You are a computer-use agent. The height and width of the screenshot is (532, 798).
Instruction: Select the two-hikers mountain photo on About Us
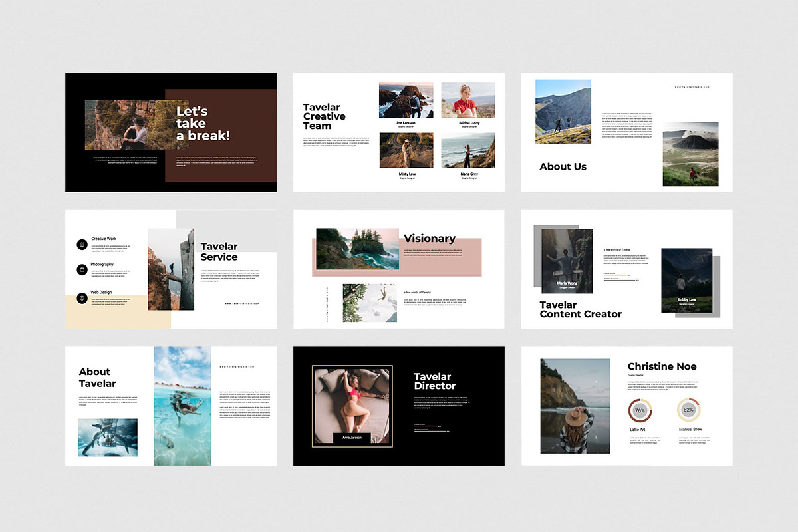[x=563, y=112]
